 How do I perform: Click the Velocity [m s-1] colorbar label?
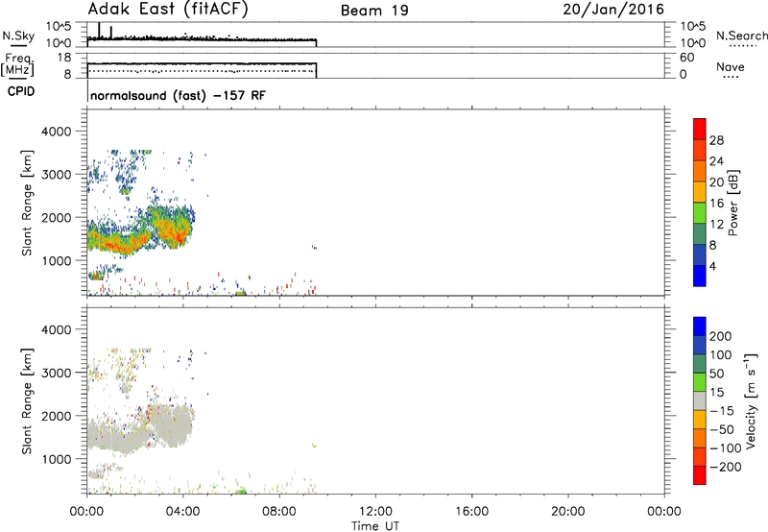coord(752,400)
